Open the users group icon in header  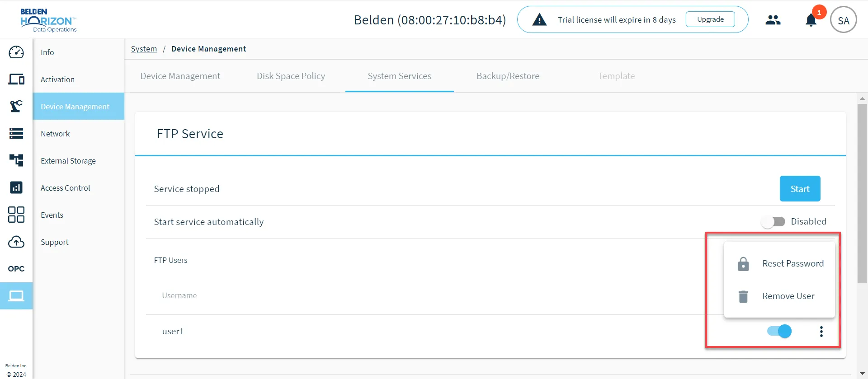pos(773,20)
